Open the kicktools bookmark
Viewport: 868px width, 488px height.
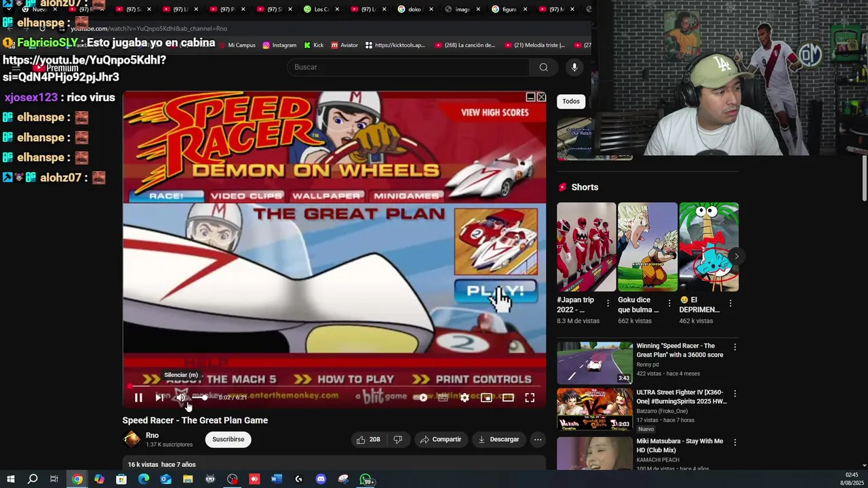pyautogui.click(x=395, y=45)
